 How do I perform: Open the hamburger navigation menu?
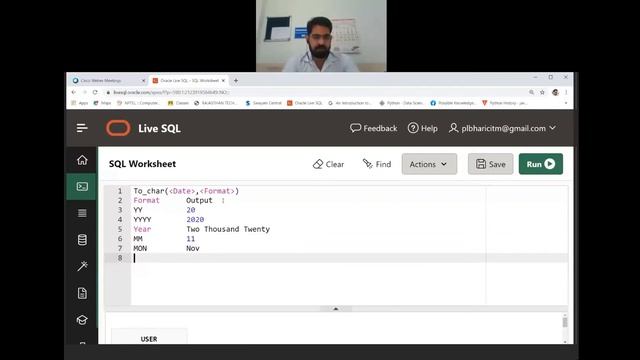tap(82, 128)
